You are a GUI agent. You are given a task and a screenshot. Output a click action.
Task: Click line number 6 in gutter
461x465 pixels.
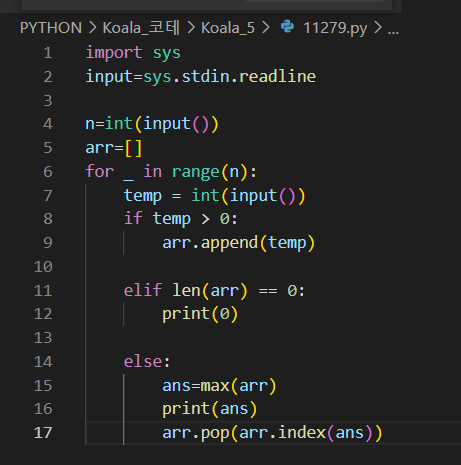(x=48, y=172)
